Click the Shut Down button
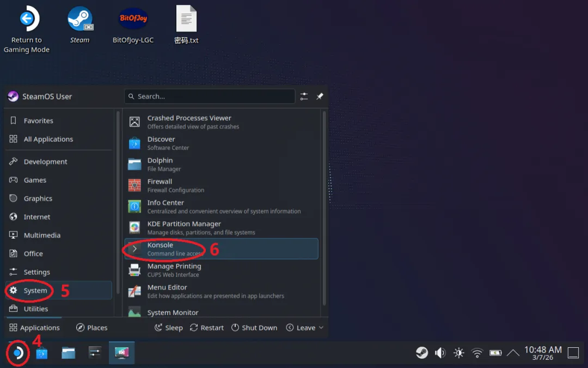This screenshot has height=368, width=588. [254, 328]
